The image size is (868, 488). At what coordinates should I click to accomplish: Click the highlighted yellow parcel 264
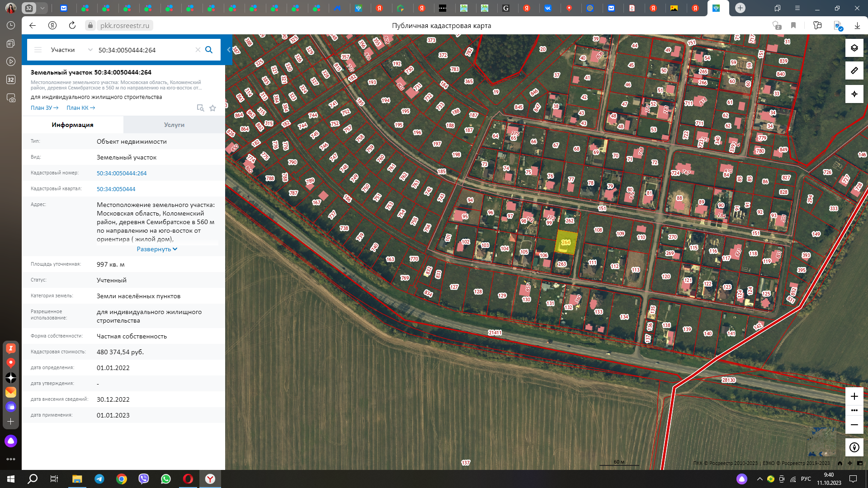tap(566, 242)
